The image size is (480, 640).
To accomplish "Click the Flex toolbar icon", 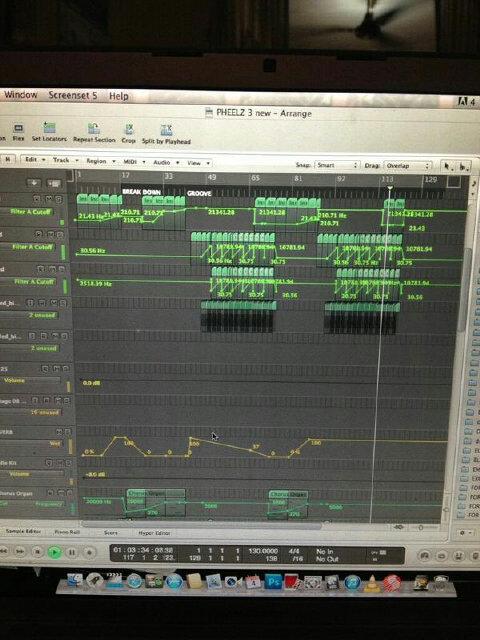I will (x=18, y=129).
